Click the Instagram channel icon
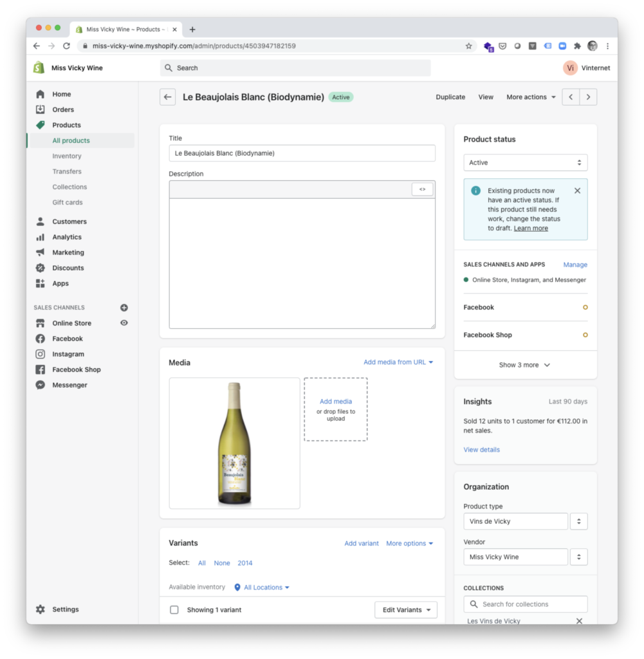 41,355
